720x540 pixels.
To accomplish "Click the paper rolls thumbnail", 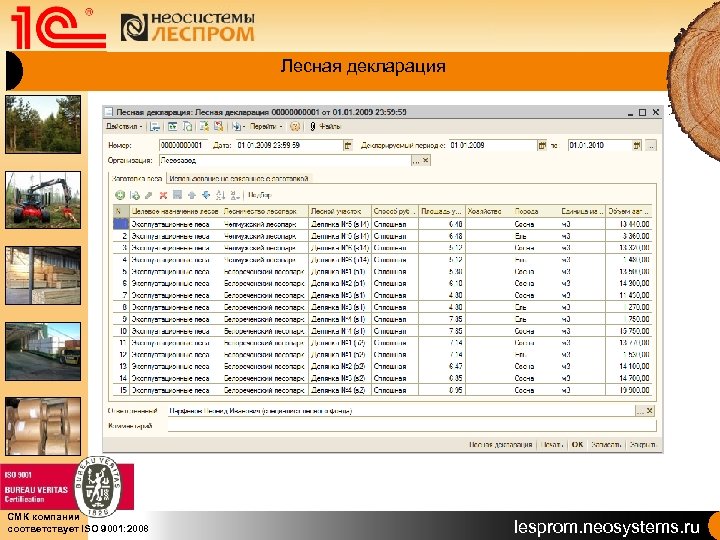I will point(43,427).
